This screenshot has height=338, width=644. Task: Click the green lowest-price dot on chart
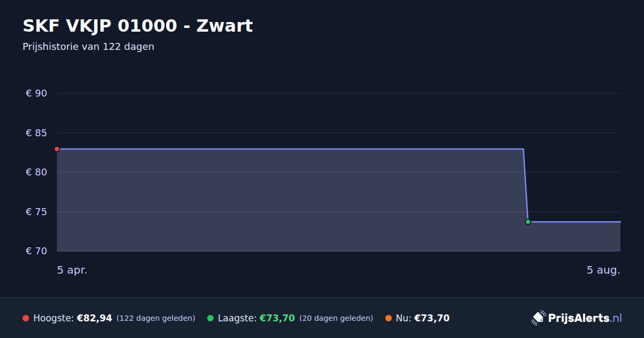tap(528, 222)
